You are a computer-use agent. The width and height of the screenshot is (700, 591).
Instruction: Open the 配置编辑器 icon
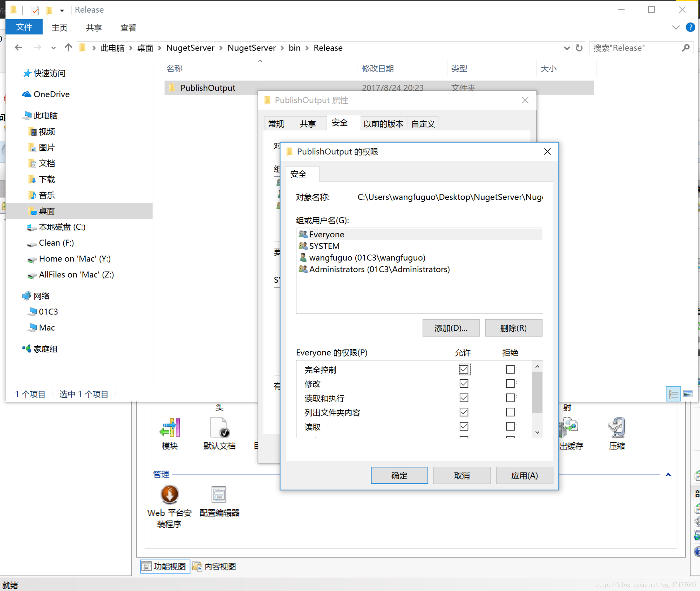click(219, 501)
